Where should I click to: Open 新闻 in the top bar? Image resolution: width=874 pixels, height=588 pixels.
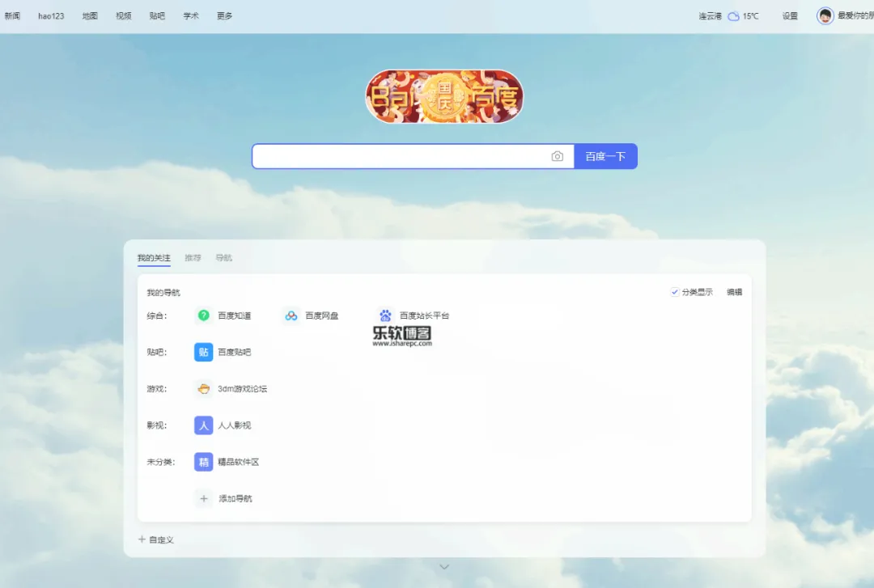(12, 16)
